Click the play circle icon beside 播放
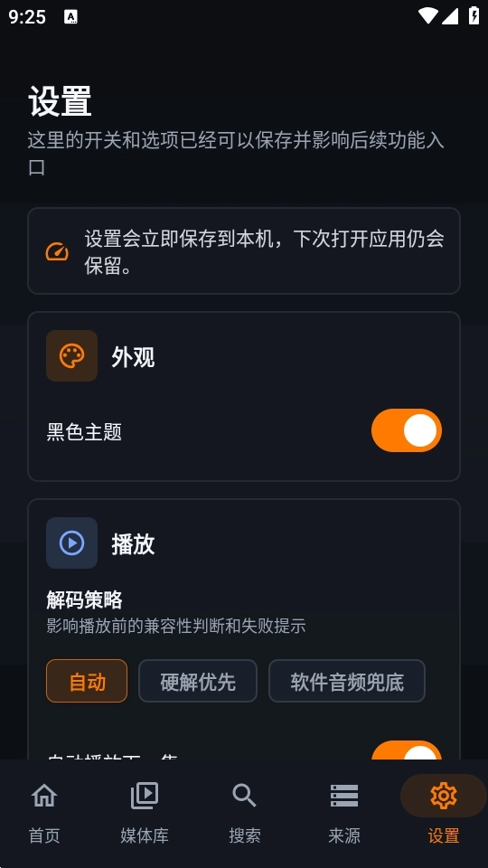The image size is (488, 868). [x=72, y=543]
